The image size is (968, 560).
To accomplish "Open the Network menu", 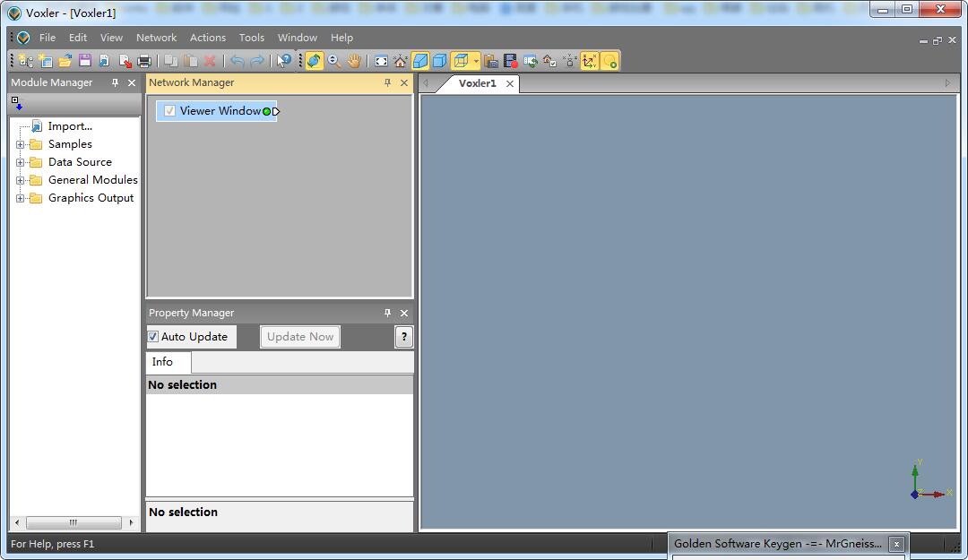I will pos(156,38).
